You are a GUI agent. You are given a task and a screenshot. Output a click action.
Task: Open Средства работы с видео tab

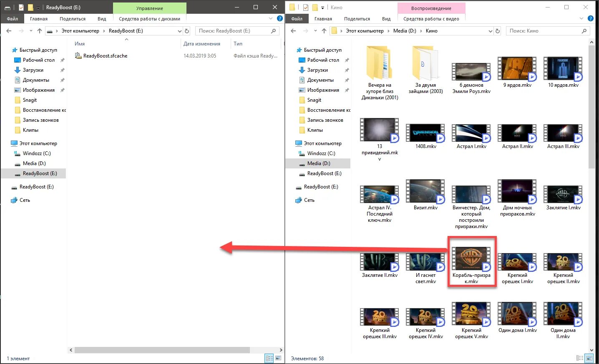pyautogui.click(x=431, y=19)
